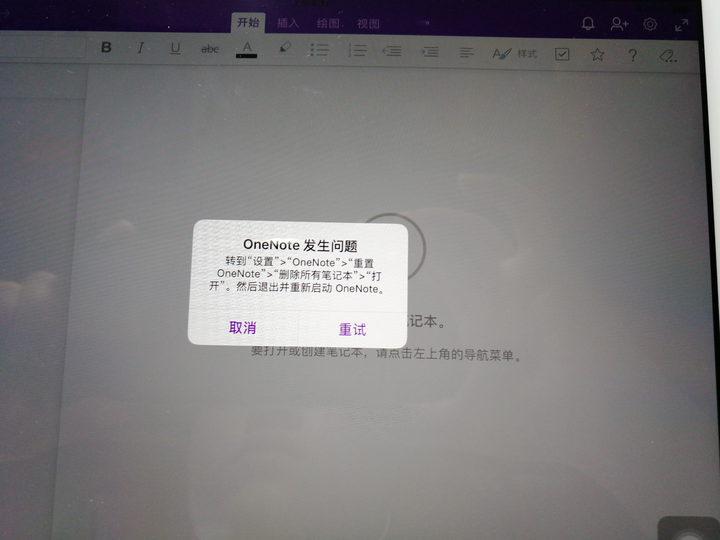This screenshot has height=540, width=720.
Task: Open the more tags menu
Action: tap(668, 56)
